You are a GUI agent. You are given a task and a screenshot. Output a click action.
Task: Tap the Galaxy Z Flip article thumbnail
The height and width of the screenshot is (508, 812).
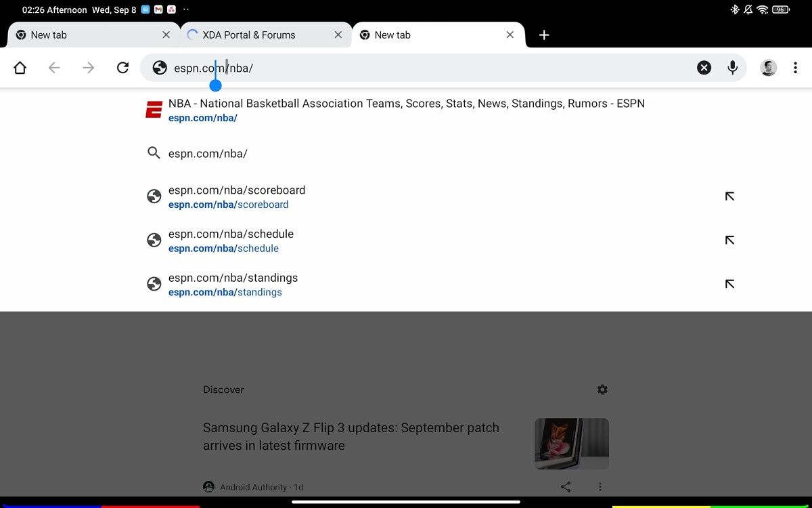coord(572,444)
